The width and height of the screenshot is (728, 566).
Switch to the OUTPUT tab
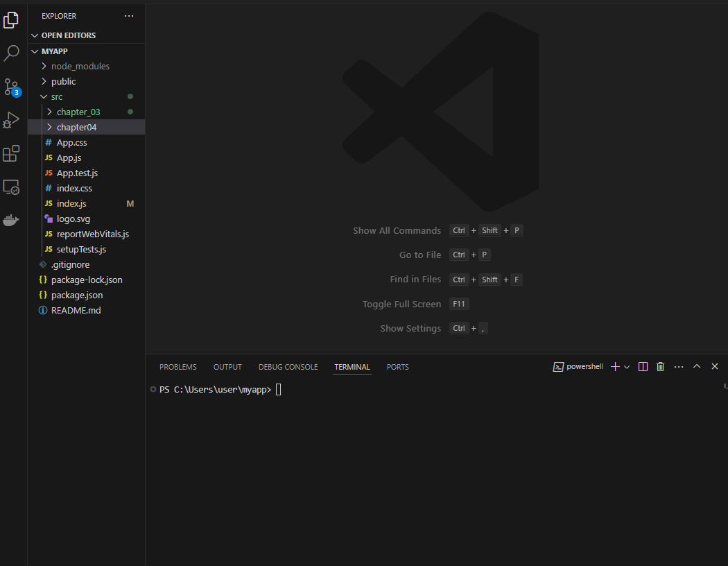pyautogui.click(x=227, y=367)
